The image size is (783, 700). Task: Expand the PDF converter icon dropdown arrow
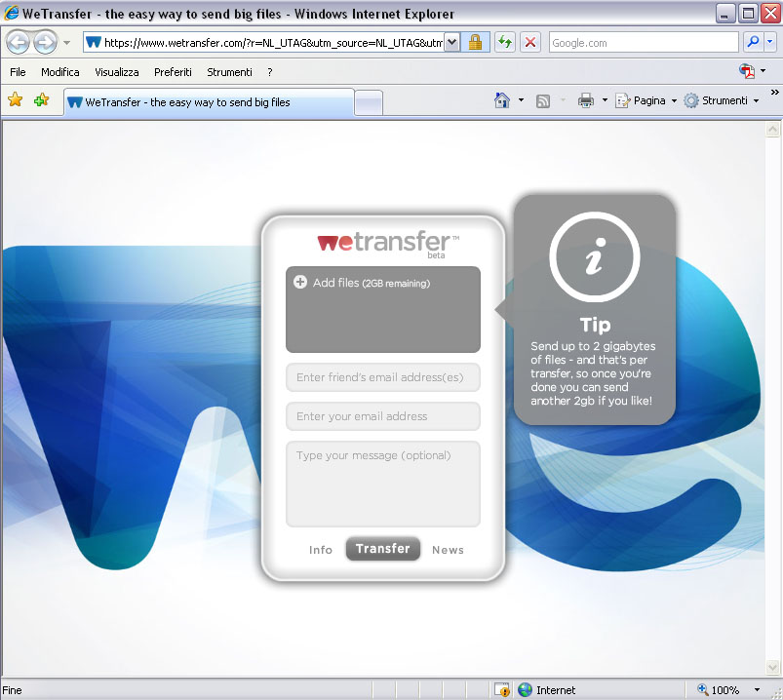click(x=763, y=71)
